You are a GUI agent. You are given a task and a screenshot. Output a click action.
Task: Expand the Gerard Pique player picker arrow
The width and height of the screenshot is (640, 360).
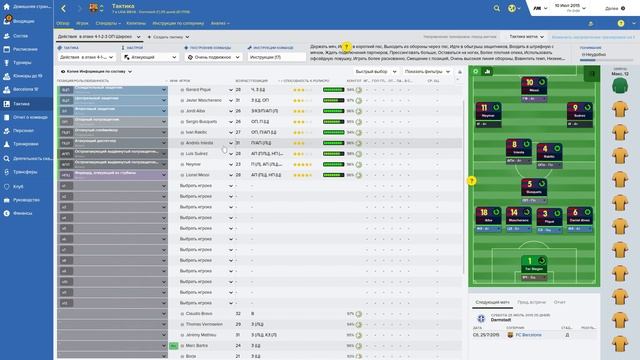(x=231, y=90)
